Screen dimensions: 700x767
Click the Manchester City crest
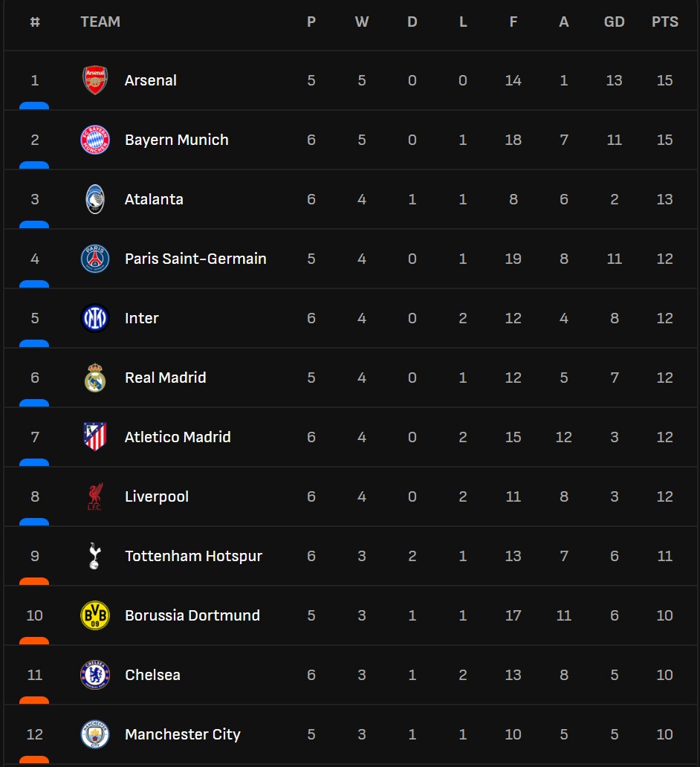(x=95, y=734)
